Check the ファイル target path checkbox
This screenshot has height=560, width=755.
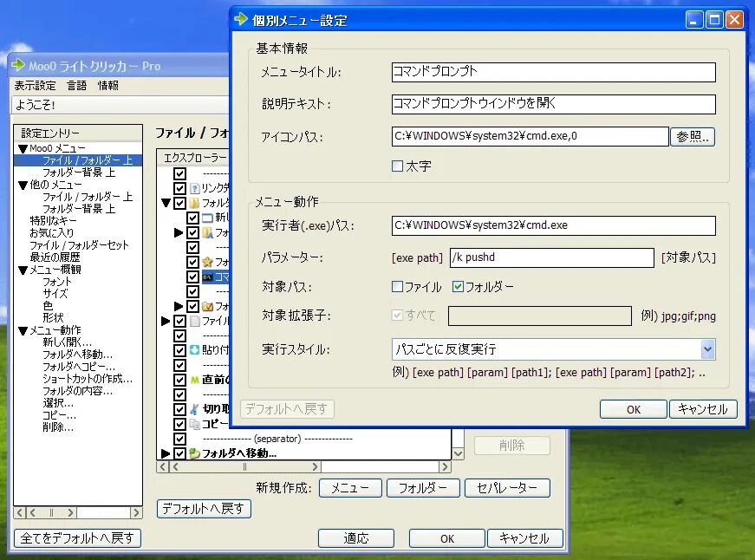[x=397, y=286]
